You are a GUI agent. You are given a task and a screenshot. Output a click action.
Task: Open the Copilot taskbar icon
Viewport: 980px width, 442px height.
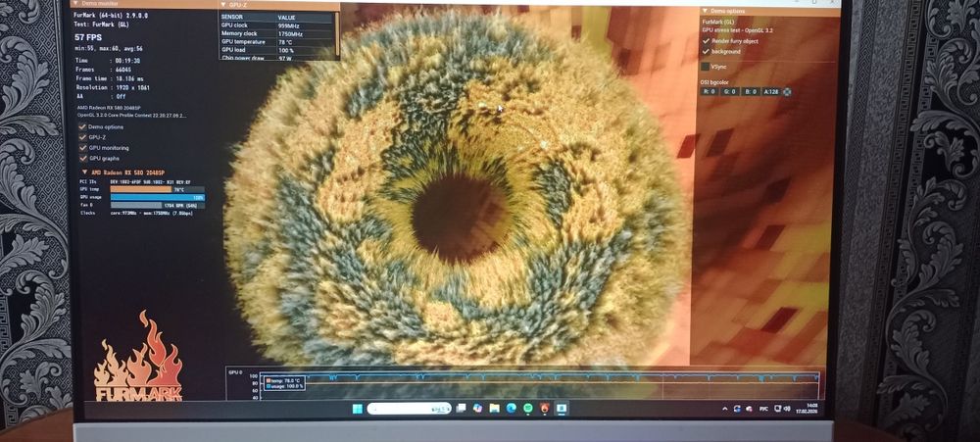[477, 409]
